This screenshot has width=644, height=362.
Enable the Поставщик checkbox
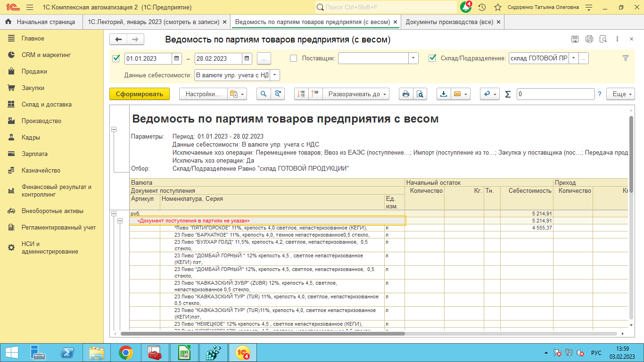(293, 58)
